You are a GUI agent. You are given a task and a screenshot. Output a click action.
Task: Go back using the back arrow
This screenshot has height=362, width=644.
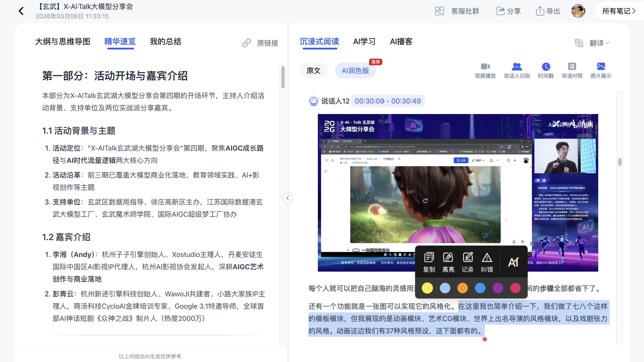click(x=21, y=11)
